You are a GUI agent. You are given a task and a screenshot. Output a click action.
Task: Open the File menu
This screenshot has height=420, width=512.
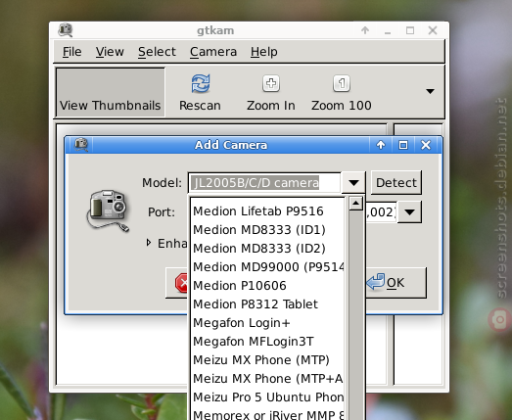(71, 52)
